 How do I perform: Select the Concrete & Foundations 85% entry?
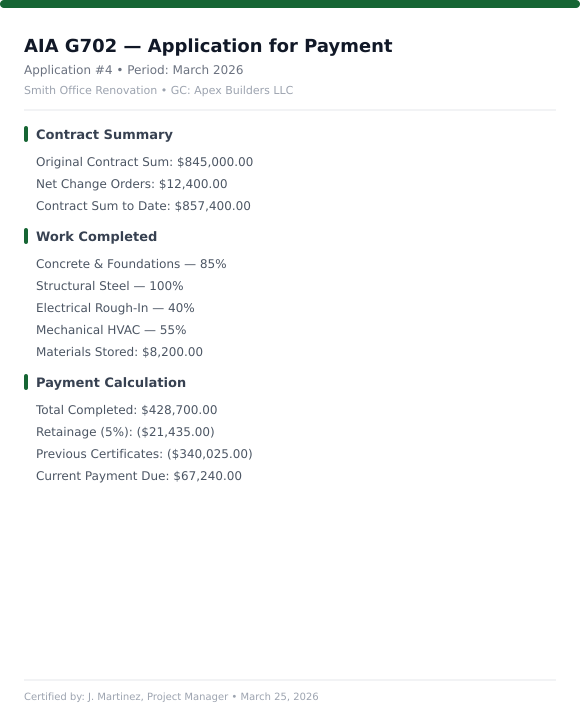coord(131,264)
